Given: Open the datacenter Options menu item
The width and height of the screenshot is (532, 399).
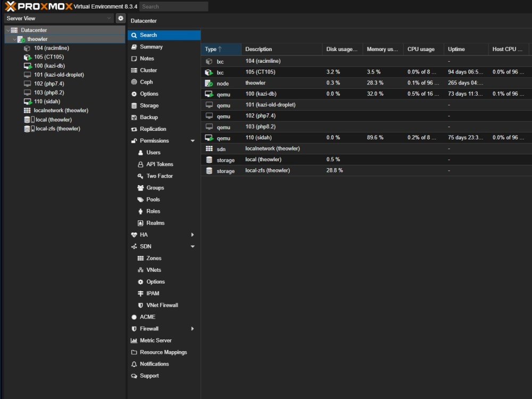Looking at the screenshot, I should pyautogui.click(x=164, y=94).
